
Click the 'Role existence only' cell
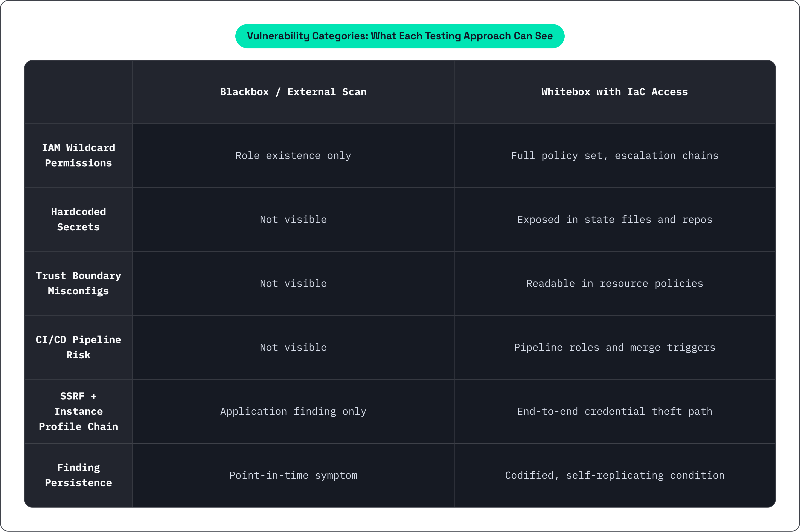[293, 156]
